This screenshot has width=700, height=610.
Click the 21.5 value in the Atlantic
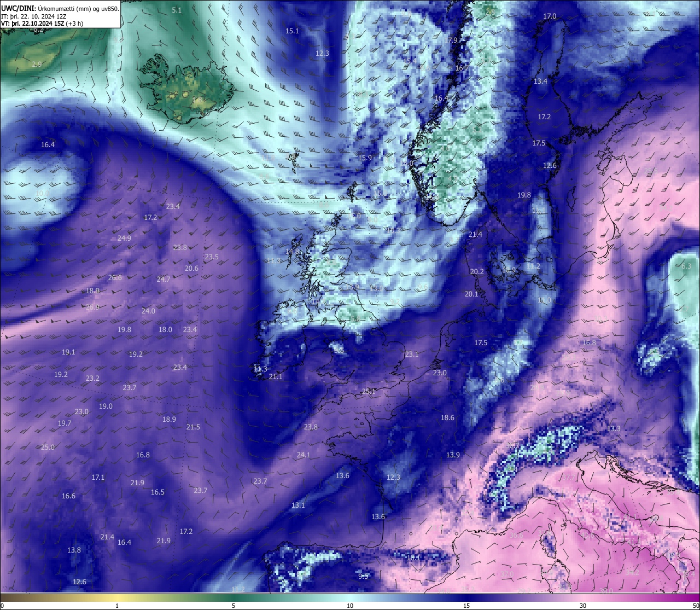[193, 427]
